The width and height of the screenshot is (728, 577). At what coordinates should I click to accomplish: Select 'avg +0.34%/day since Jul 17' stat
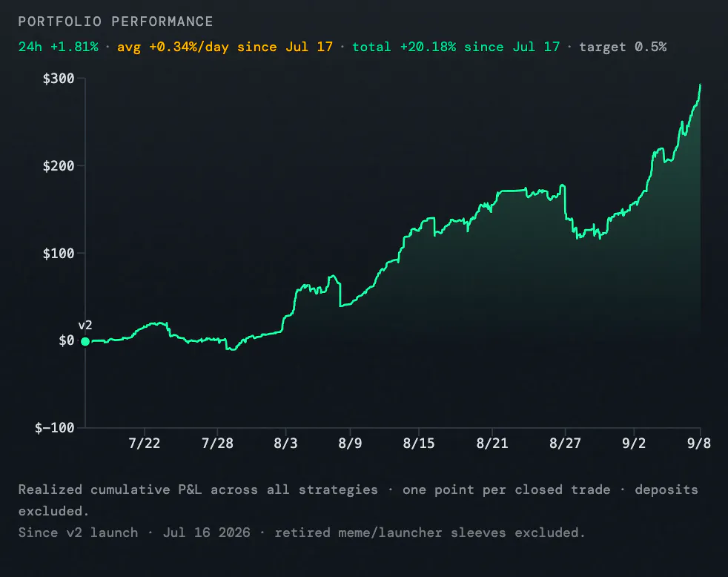tap(225, 47)
